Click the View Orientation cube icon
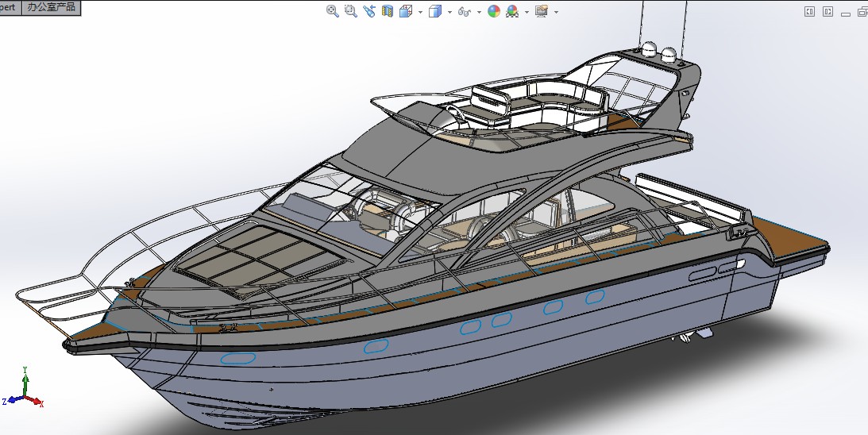 pyautogui.click(x=405, y=11)
